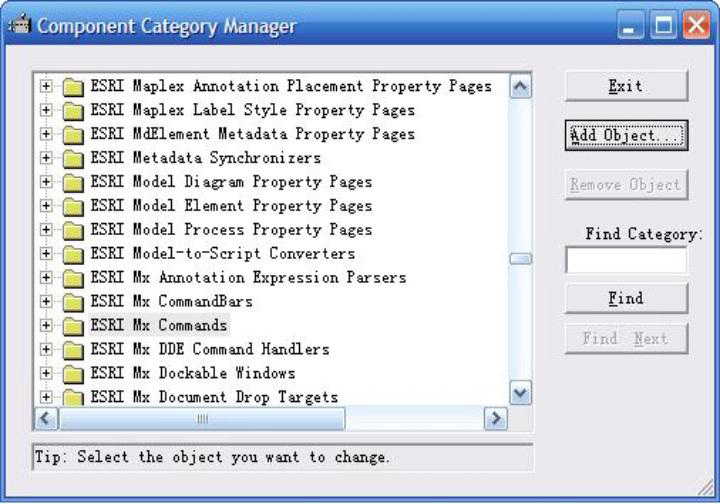720x504 pixels.
Task: Click folder icon of ESRI Metadata Synchronizers
Action: point(73,158)
